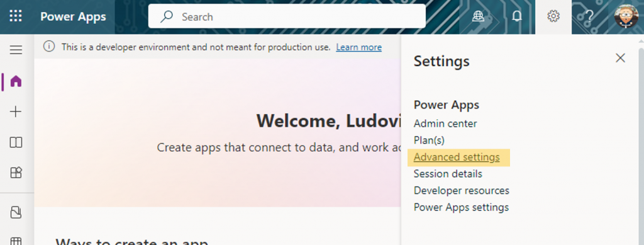
Task: Click the Power Apps title
Action: [73, 17]
